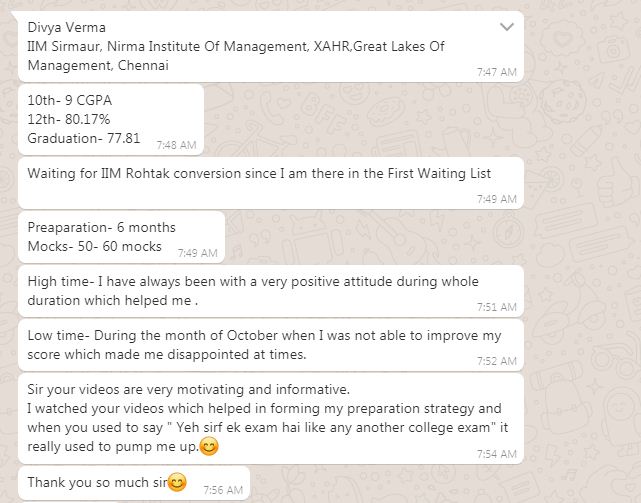
Task: Click the smiling emoji after 'Thank you so much sir'
Action: click(177, 482)
